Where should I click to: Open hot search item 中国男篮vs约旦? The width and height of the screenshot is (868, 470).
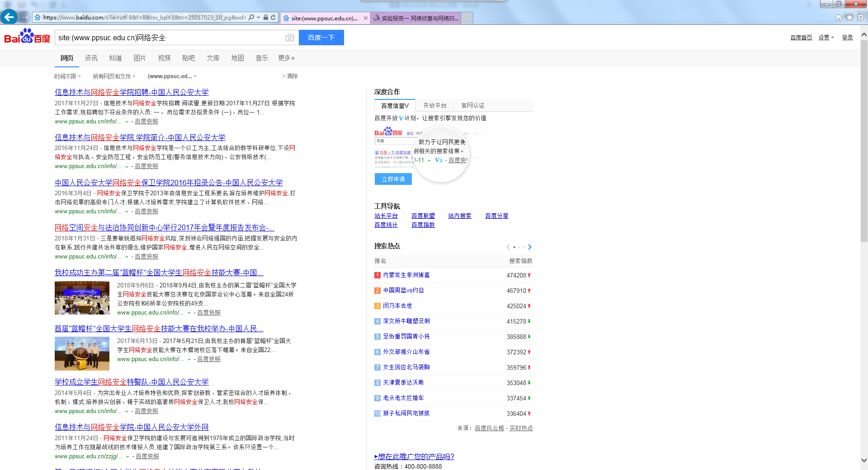click(404, 290)
